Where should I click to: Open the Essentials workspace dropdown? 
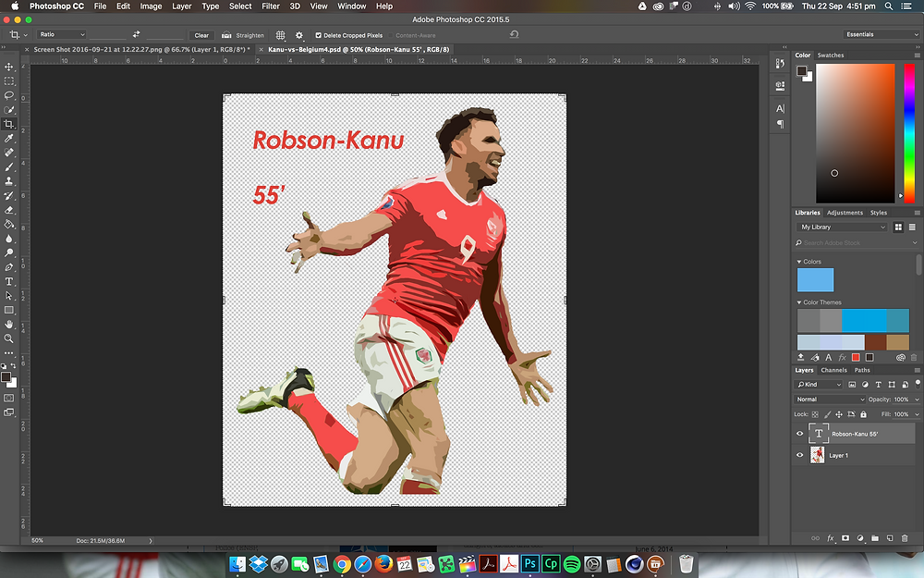(x=881, y=35)
